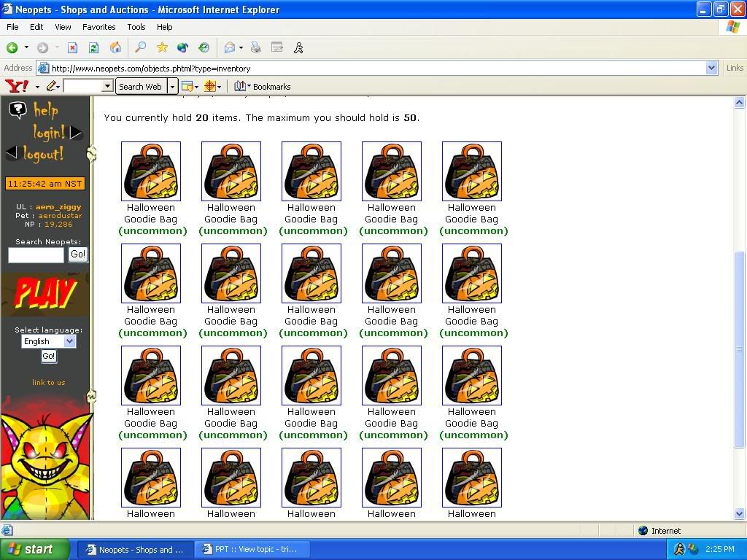
Task: Open the Help menu
Action: tap(164, 27)
